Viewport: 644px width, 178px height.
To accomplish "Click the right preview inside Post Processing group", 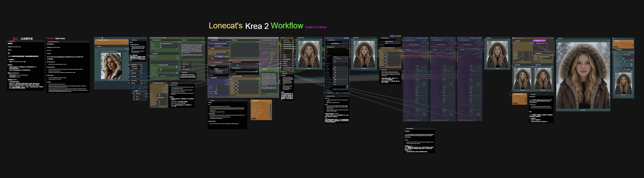I will tap(543, 79).
